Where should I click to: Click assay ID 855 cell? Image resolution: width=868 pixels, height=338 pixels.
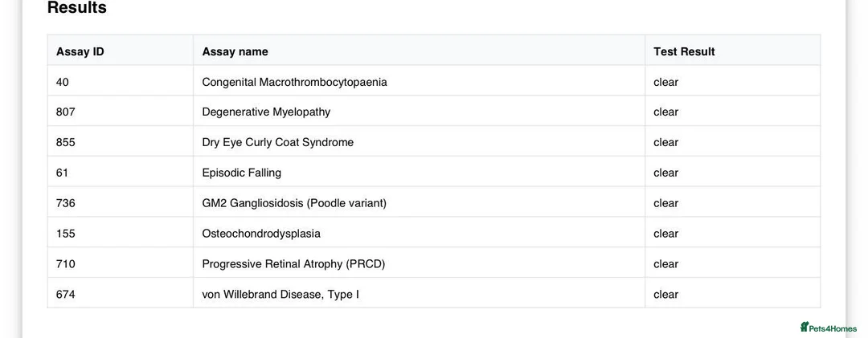tap(65, 143)
